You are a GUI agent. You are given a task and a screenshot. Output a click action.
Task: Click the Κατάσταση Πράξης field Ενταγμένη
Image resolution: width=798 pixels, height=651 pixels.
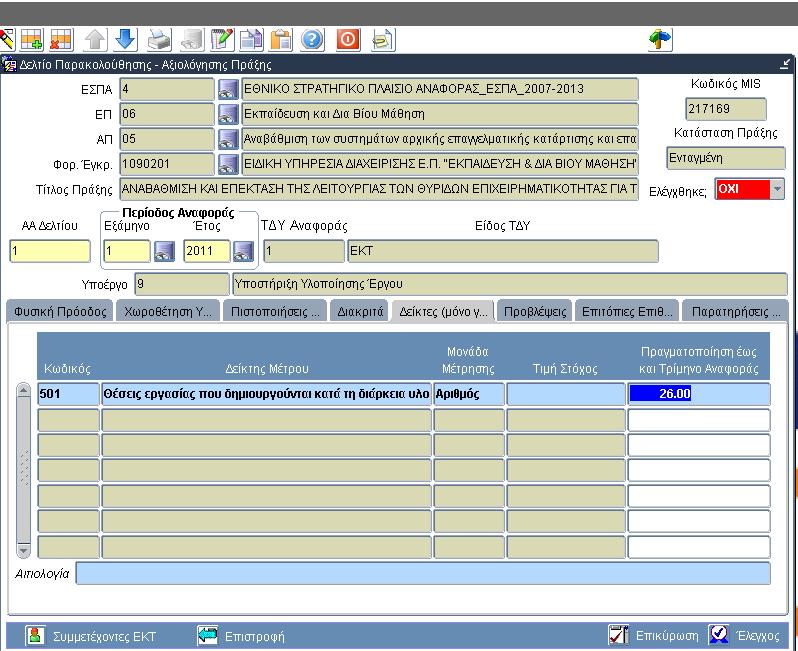click(726, 158)
